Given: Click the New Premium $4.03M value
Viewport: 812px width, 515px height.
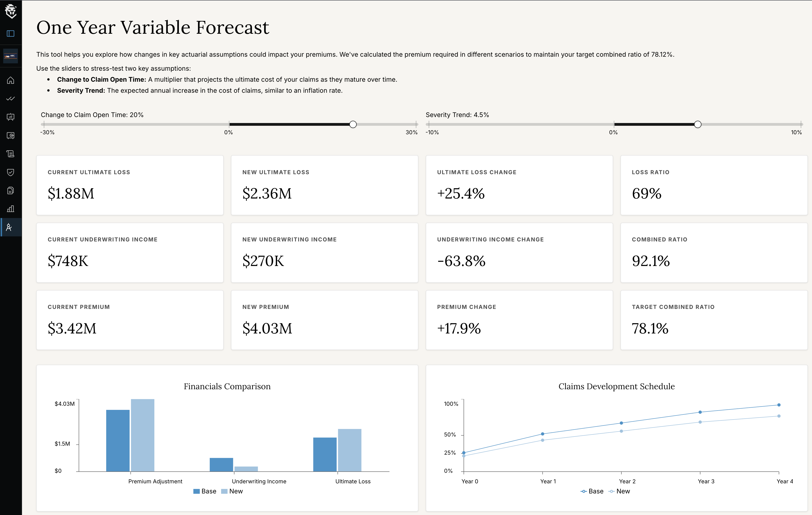Looking at the screenshot, I should (267, 328).
